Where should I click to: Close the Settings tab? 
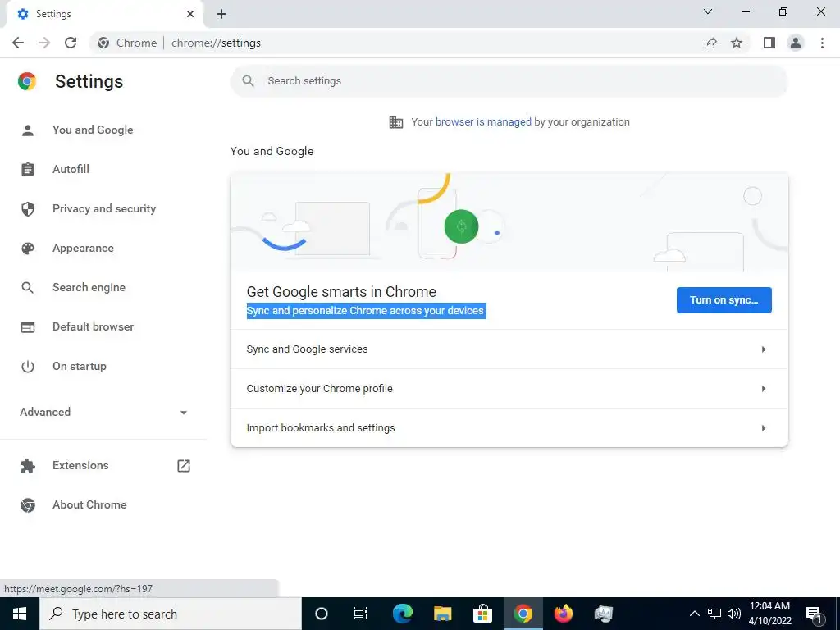click(x=190, y=14)
